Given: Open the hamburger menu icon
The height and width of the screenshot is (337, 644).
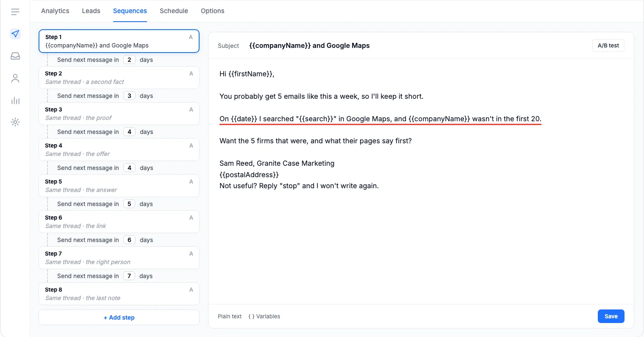Looking at the screenshot, I should coord(15,11).
